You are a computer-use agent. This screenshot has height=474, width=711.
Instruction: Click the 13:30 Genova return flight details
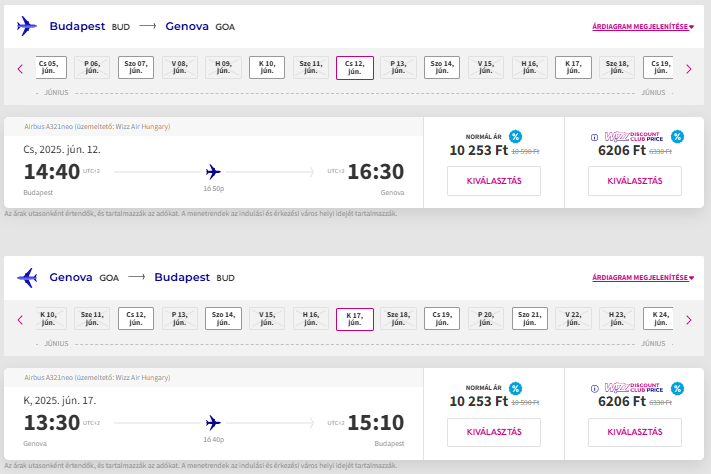pos(210,418)
